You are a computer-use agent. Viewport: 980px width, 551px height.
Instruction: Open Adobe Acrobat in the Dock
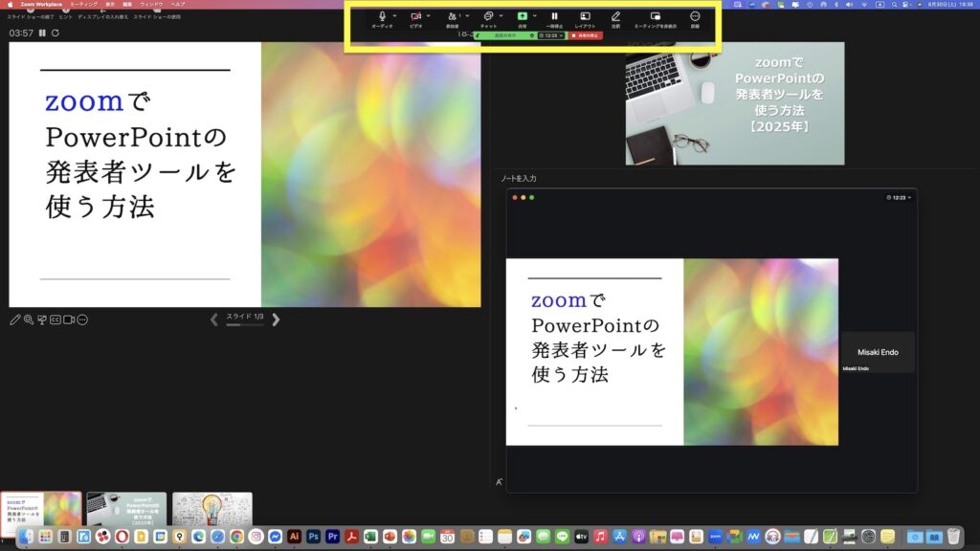pos(351,536)
